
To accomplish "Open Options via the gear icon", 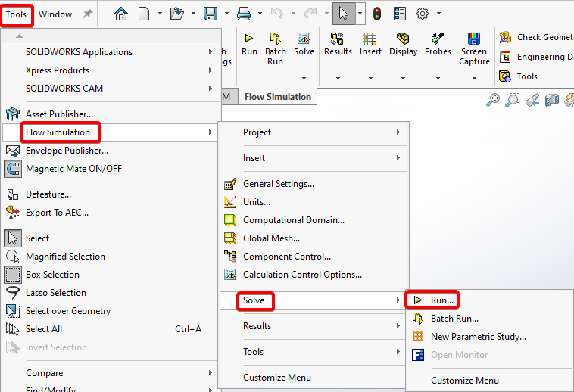I will (x=422, y=14).
